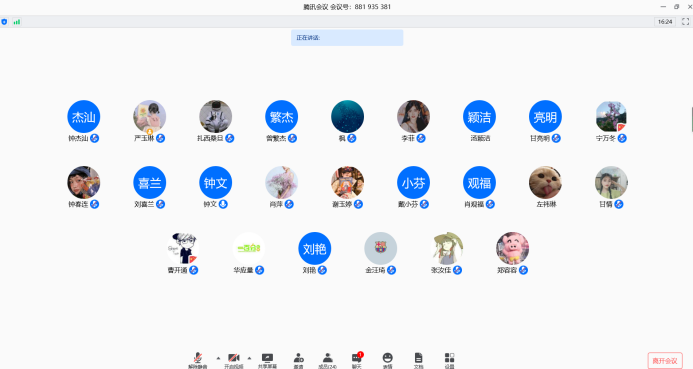Expand audio options arrow beside microphone
Screen dimensions: 693x369
click(x=218, y=358)
